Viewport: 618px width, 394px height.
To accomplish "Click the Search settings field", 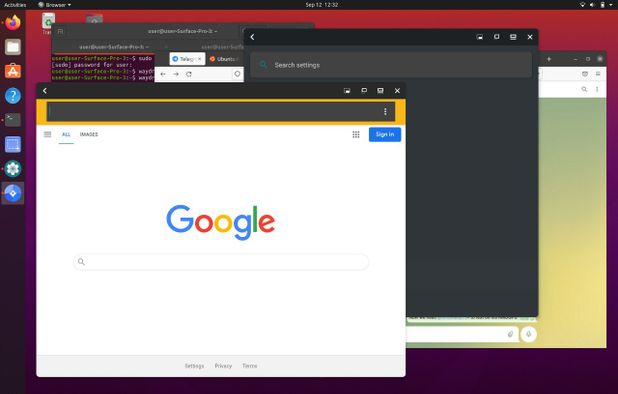I will (x=391, y=65).
